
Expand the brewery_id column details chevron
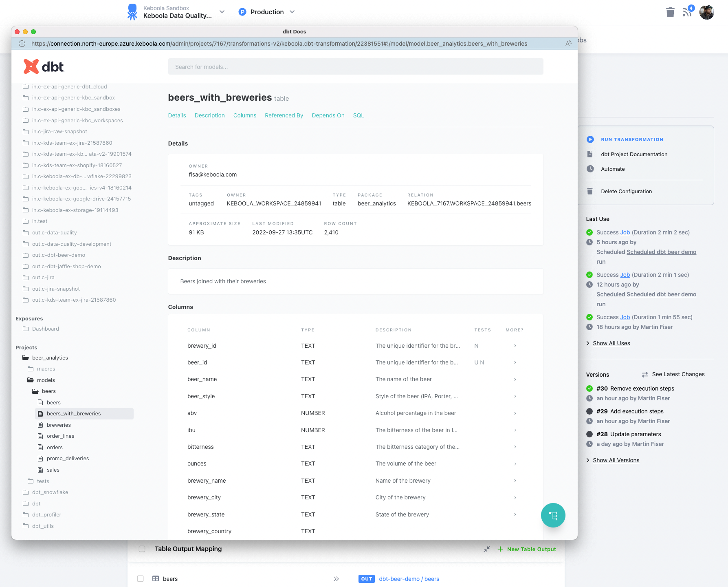pyautogui.click(x=515, y=346)
